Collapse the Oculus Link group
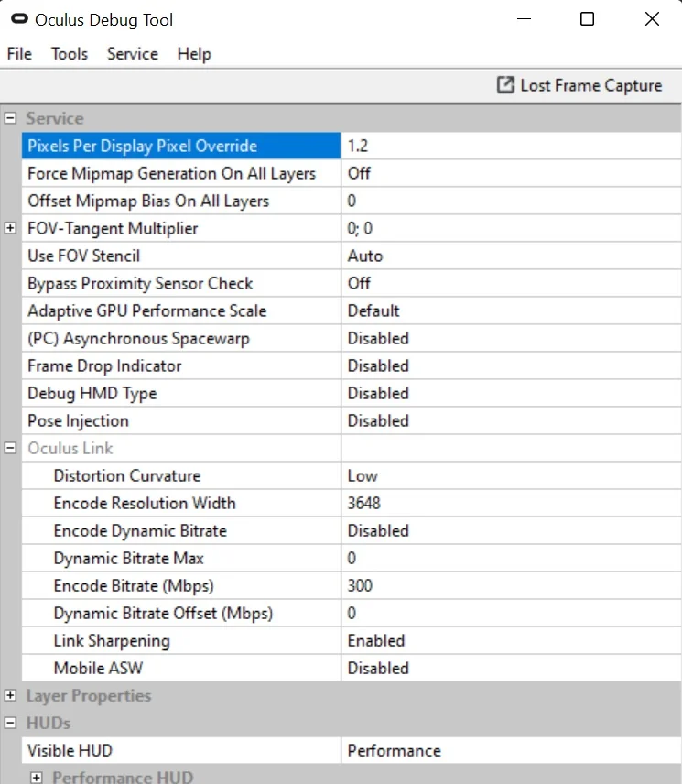The width and height of the screenshot is (682, 784). [x=10, y=448]
